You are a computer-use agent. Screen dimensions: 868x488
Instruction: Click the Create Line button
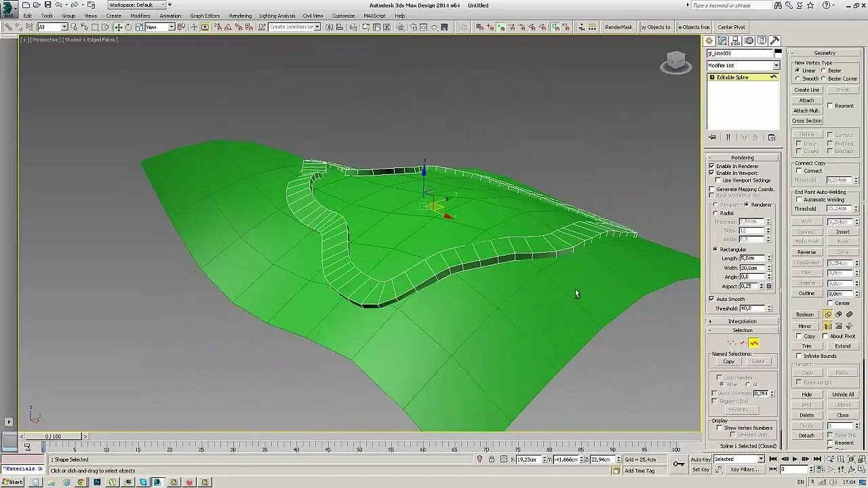pyautogui.click(x=807, y=90)
